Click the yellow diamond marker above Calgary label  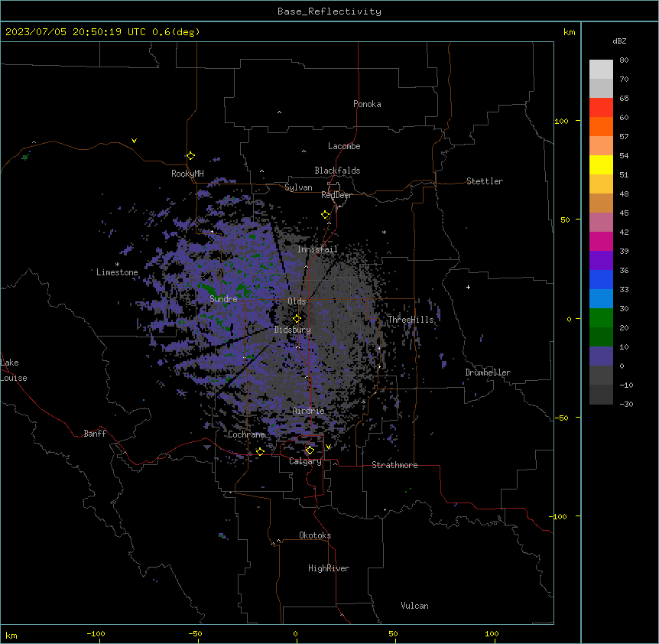310,450
